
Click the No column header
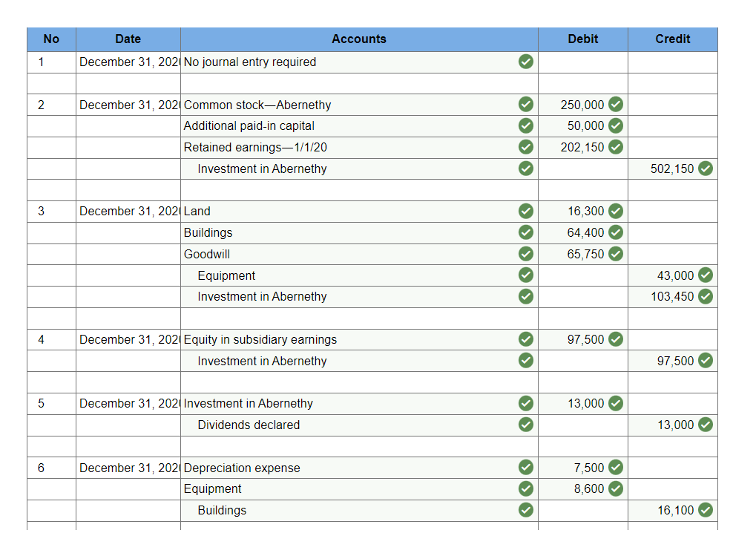click(x=51, y=39)
